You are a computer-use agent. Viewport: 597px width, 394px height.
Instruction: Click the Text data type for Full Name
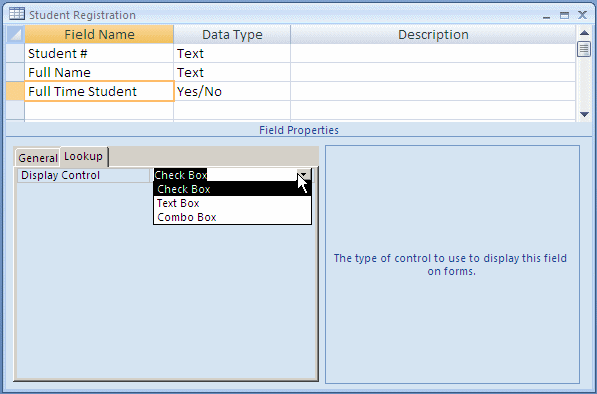[232, 72]
